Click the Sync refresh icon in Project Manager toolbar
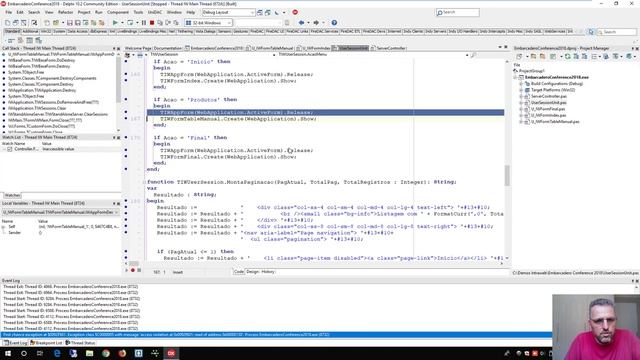The width and height of the screenshot is (640, 360). point(567,56)
